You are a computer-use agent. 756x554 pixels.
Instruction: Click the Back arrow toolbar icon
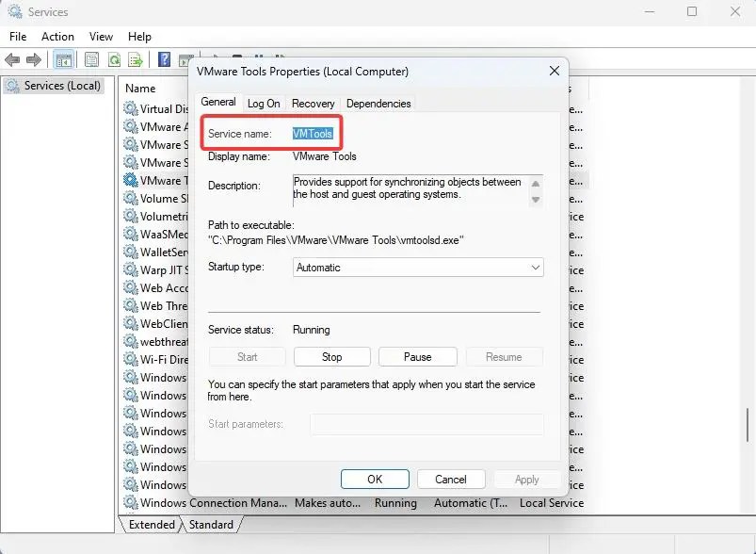click(12, 60)
